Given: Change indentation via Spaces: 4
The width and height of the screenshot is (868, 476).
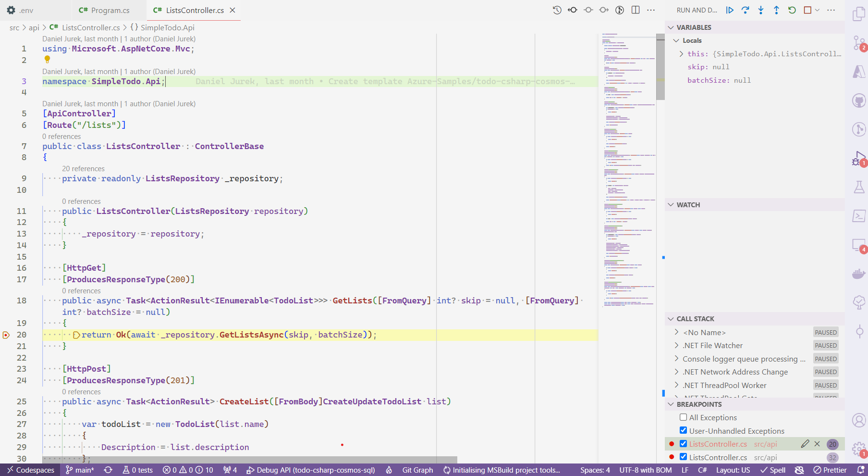Looking at the screenshot, I should pyautogui.click(x=595, y=470).
